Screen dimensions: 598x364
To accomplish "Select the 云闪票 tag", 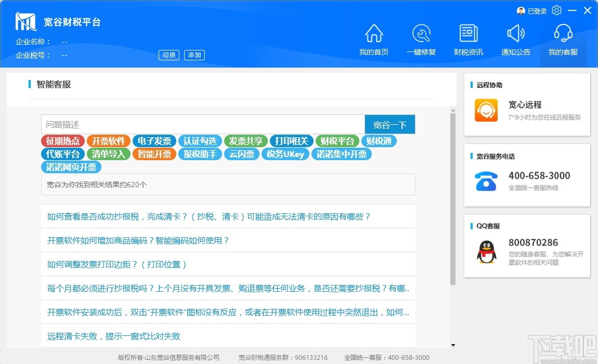I will (242, 154).
